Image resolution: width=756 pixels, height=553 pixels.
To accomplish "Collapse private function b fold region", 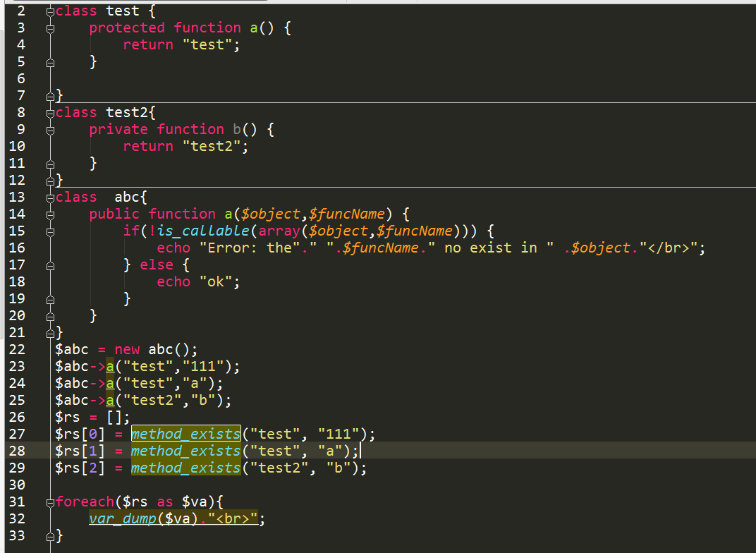I will pos(49,129).
